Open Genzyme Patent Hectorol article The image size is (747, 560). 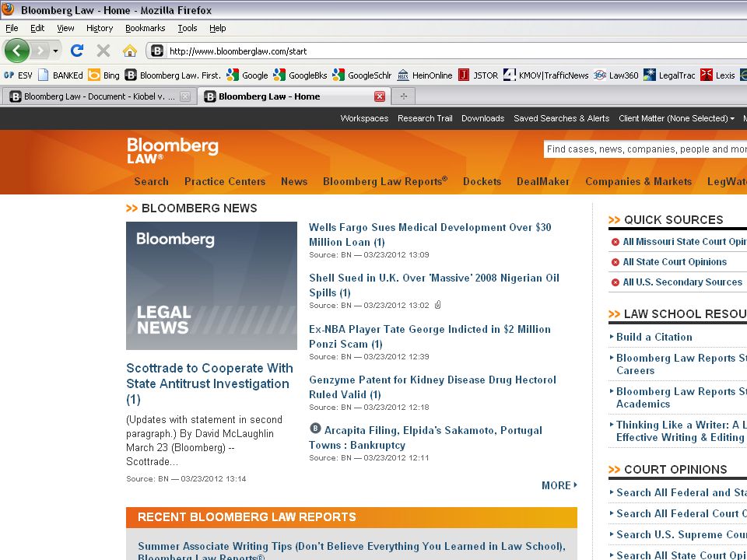pos(433,387)
